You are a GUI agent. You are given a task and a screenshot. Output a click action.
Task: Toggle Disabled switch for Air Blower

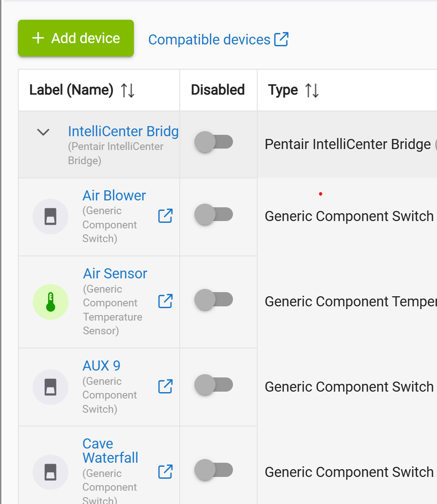click(x=214, y=215)
